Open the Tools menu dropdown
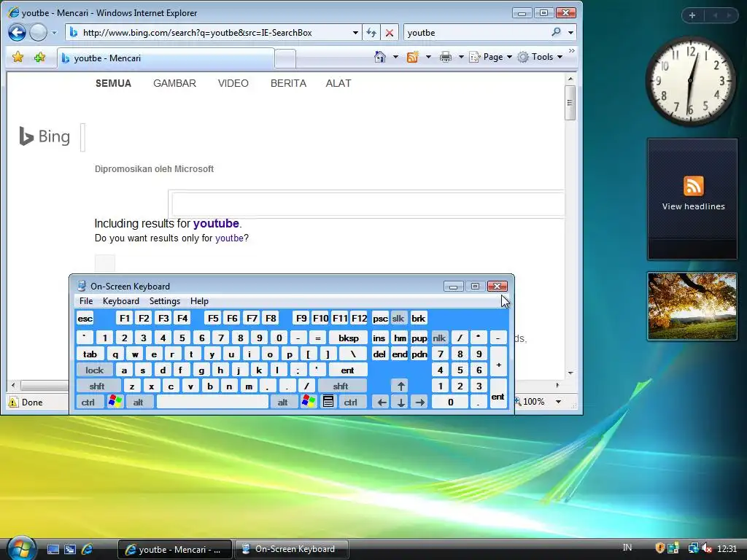The height and width of the screenshot is (560, 747). 541,57
